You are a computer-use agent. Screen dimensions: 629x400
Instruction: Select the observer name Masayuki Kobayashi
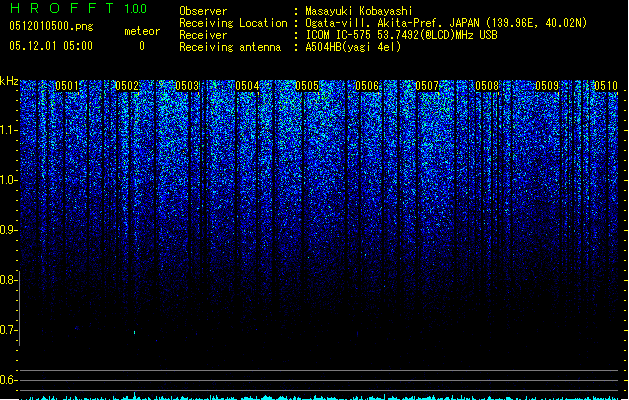(x=359, y=11)
